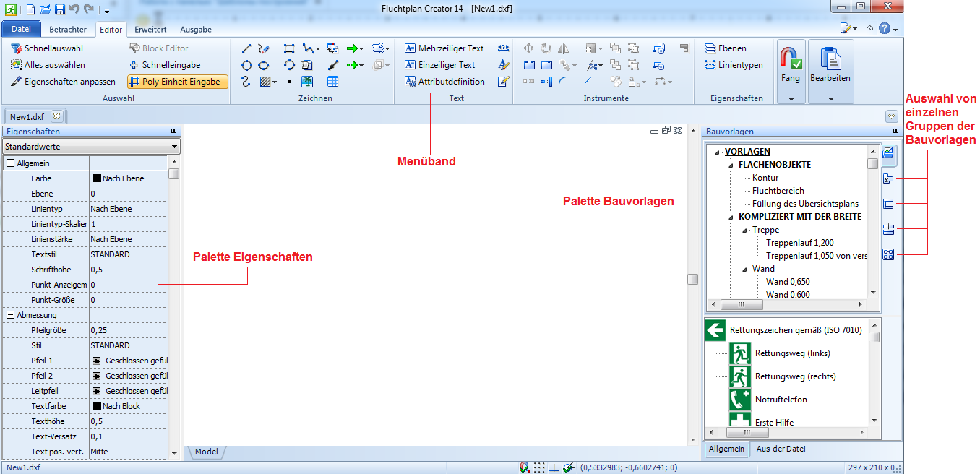Viewport: 980px width, 474px height.
Task: Insert a table from Zeichnen group
Action: click(x=332, y=82)
